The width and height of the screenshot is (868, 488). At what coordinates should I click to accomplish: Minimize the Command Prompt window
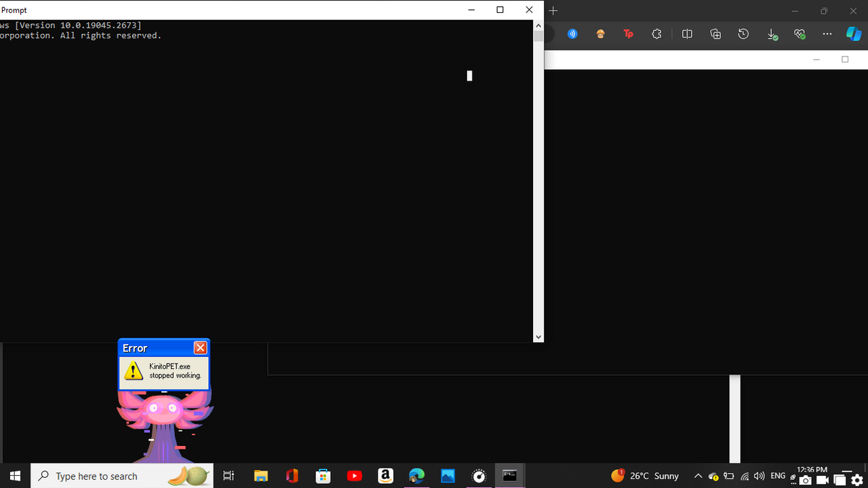pos(471,10)
